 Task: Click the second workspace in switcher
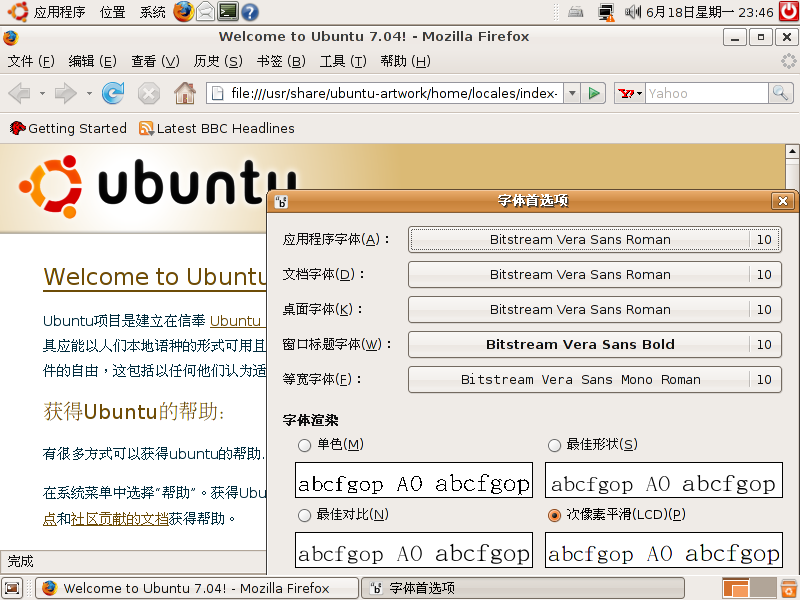point(763,588)
